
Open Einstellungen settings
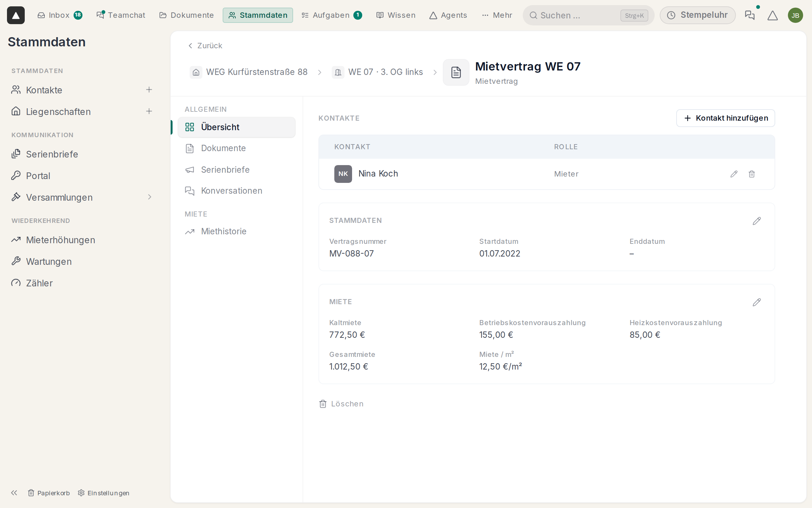(103, 492)
